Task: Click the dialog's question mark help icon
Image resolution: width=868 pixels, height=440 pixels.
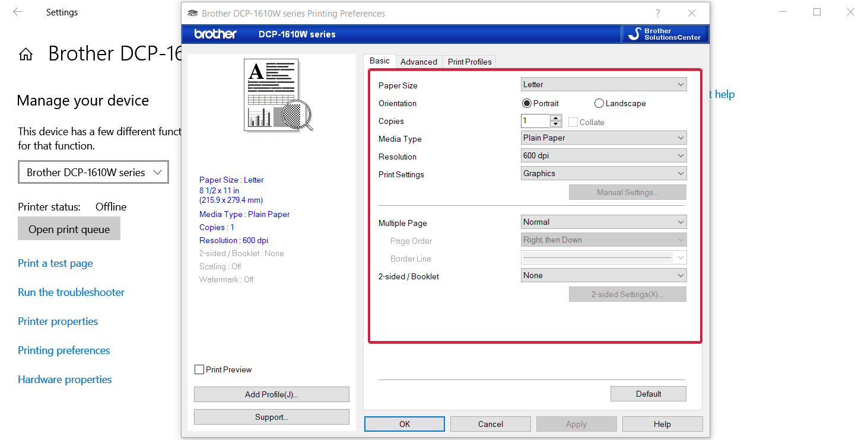Action: [657, 13]
